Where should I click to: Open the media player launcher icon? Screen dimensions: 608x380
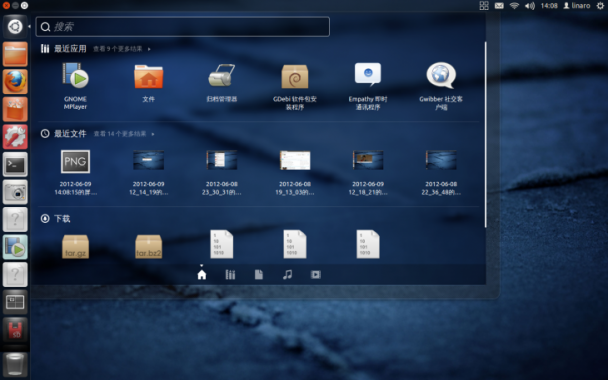point(15,247)
